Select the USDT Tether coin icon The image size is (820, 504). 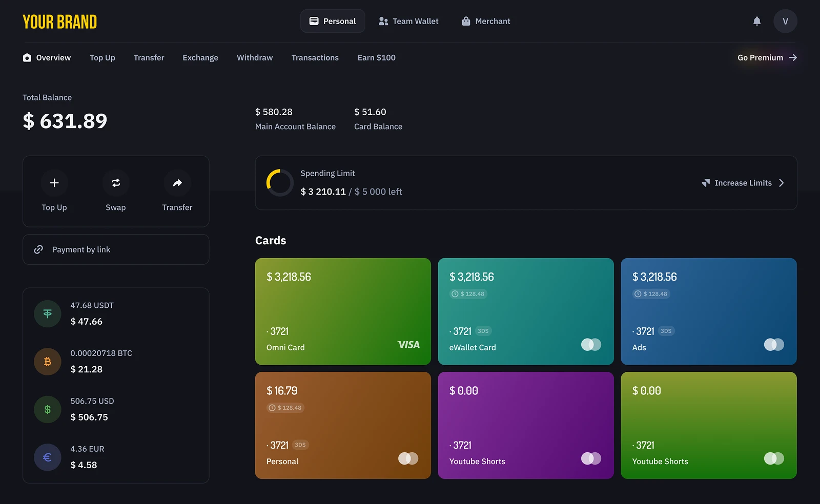(48, 313)
